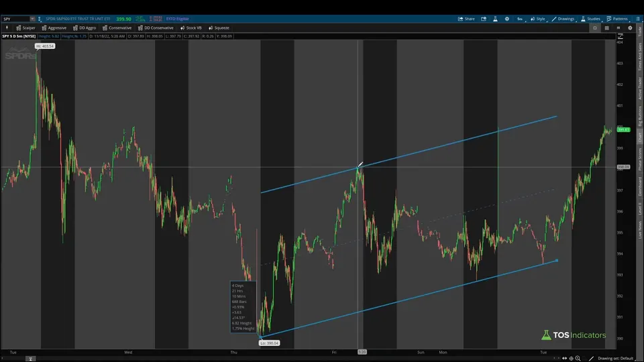Viewport: 644px width, 362px height.
Task: Open the Patterns dropdown menu
Action: click(x=617, y=19)
